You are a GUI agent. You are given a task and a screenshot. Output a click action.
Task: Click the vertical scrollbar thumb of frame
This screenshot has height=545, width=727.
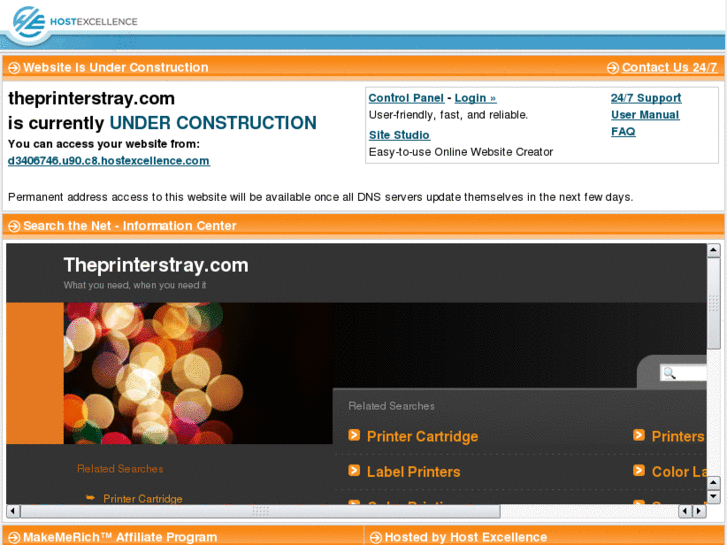(714, 303)
